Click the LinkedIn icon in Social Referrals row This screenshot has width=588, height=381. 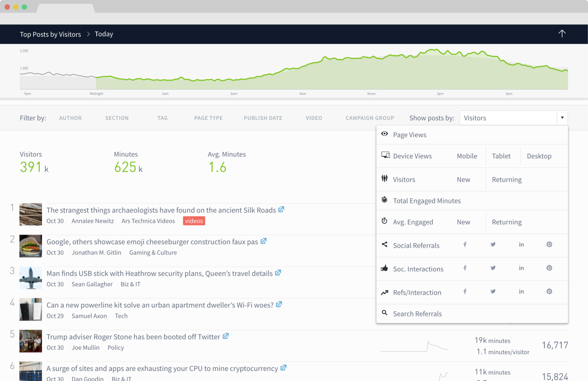pos(521,244)
